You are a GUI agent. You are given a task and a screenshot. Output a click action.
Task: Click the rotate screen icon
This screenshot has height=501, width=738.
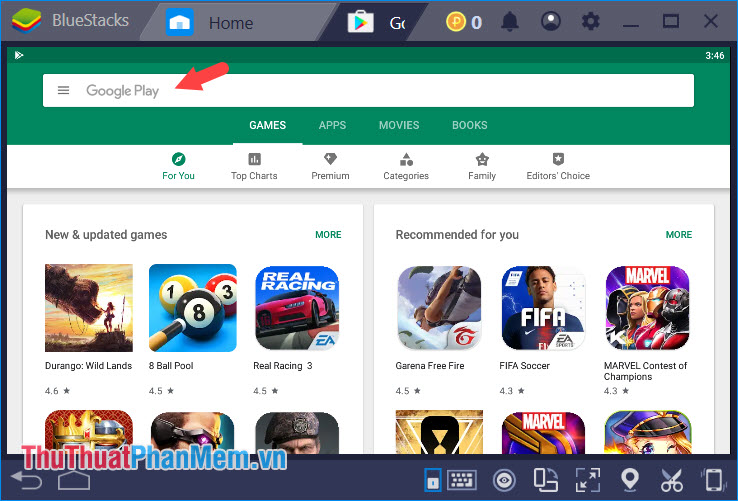pyautogui.click(x=546, y=480)
